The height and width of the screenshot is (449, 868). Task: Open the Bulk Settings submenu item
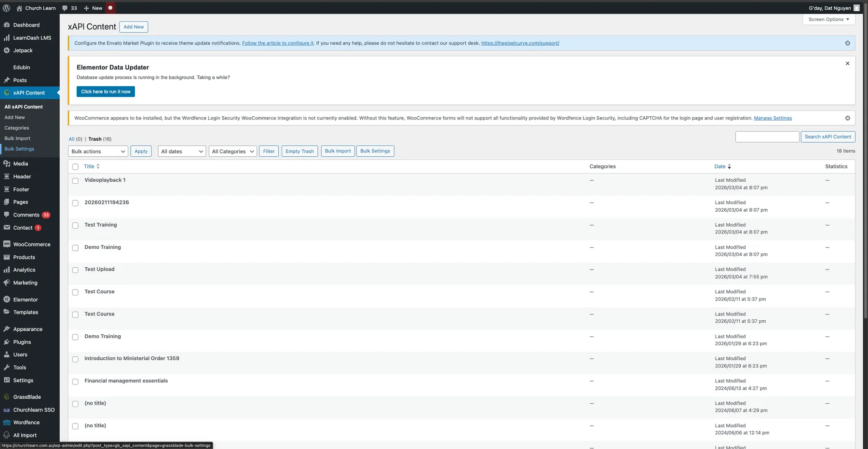[x=19, y=149]
